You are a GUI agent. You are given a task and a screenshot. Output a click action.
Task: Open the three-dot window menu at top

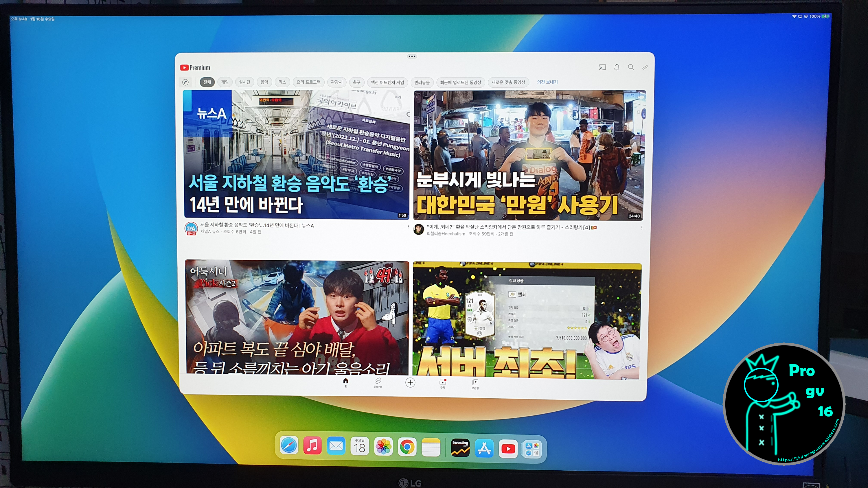point(412,56)
